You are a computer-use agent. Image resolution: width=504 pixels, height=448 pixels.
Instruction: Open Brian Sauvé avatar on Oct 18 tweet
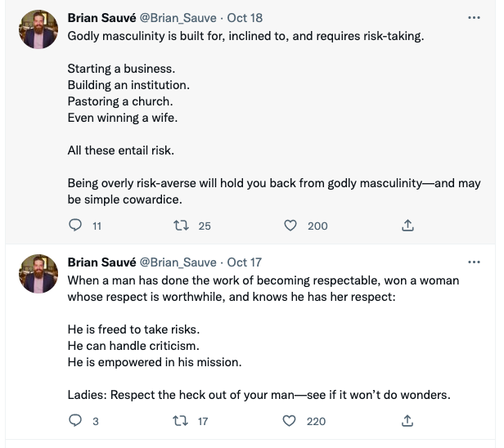click(38, 32)
